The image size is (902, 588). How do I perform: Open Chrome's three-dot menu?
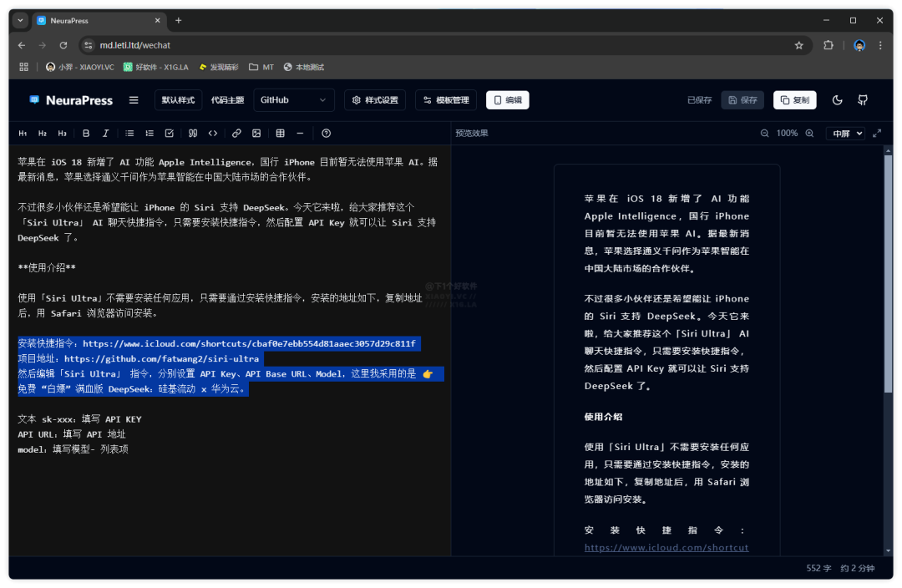point(880,45)
